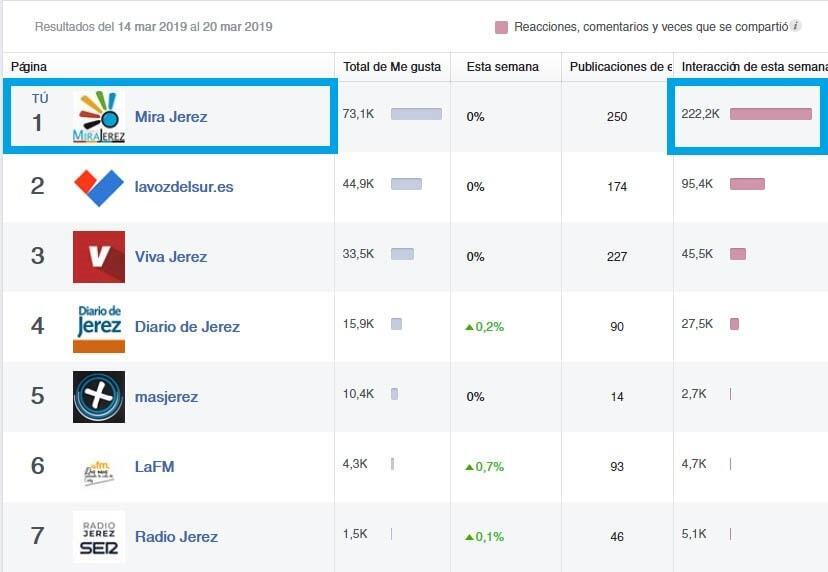This screenshot has width=828, height=572.
Task: Click Mira Jerez's 222,2K interaction bar
Action: (770, 114)
